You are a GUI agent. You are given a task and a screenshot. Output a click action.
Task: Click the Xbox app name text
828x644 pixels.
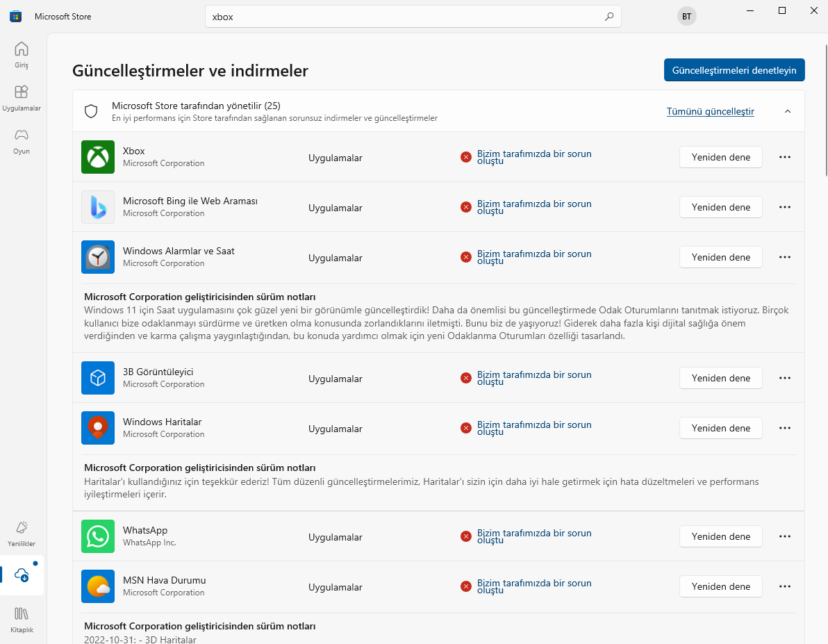point(133,151)
